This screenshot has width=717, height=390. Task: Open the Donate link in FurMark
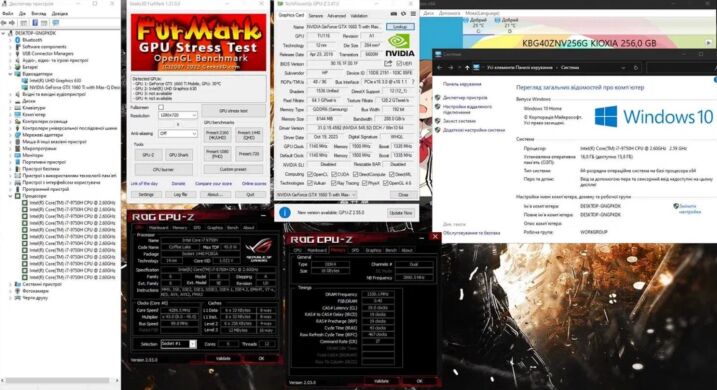178,183
